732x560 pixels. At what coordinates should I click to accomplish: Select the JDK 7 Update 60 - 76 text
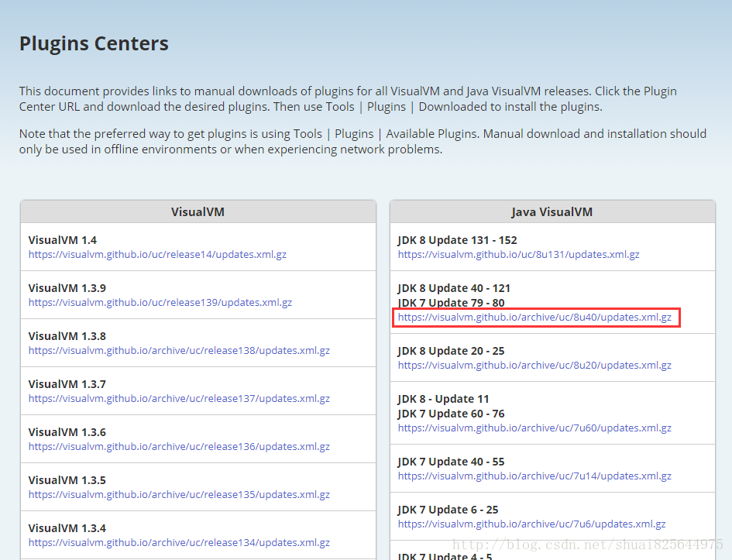(452, 414)
